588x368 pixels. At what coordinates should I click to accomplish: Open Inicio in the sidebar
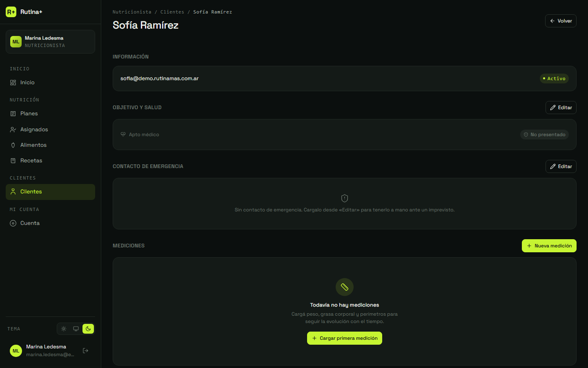click(x=50, y=83)
